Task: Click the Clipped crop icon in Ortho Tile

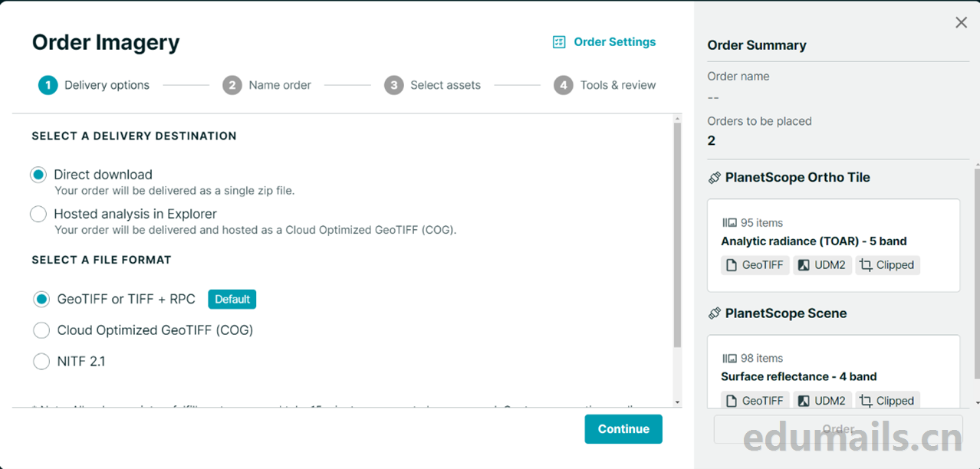Action: point(866,265)
